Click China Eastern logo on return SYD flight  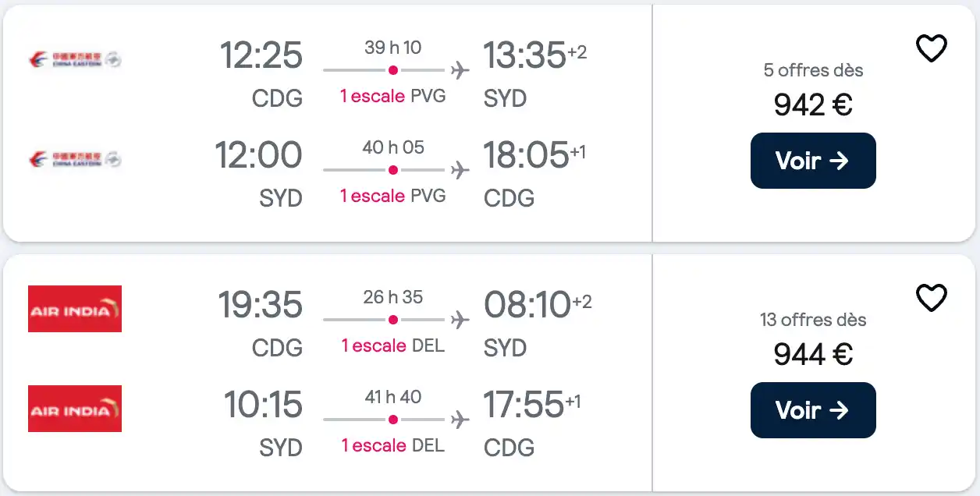(x=75, y=159)
